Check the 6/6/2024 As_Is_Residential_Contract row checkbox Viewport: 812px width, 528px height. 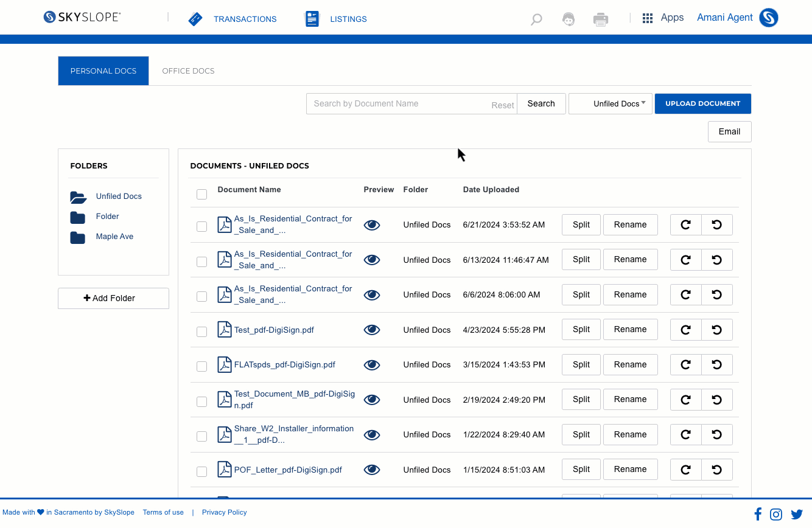point(201,296)
